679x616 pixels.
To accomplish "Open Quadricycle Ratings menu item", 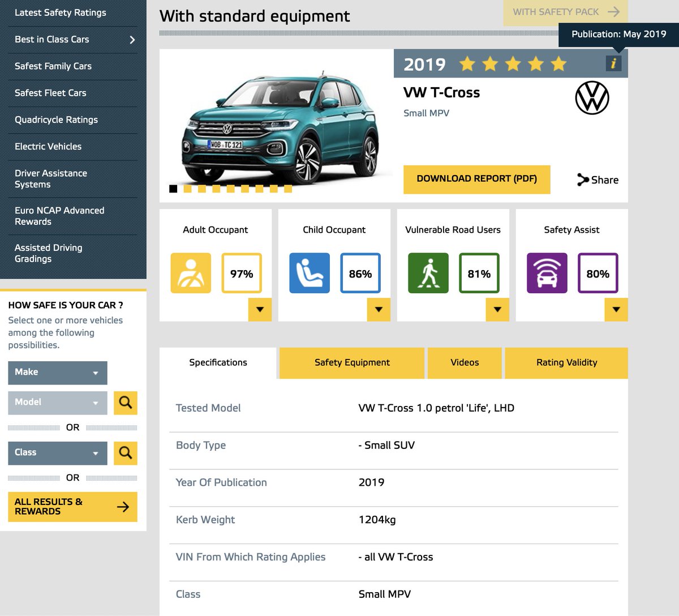I will (x=73, y=119).
